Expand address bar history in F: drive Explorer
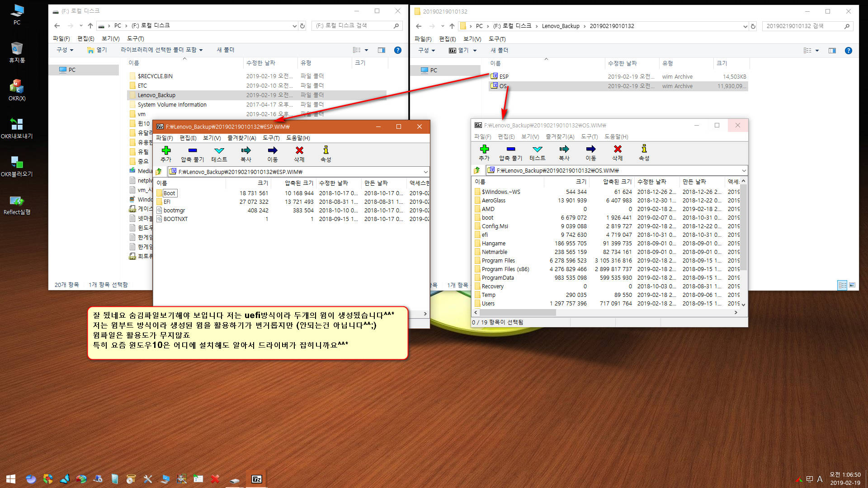Image resolution: width=868 pixels, height=488 pixels. click(x=295, y=26)
